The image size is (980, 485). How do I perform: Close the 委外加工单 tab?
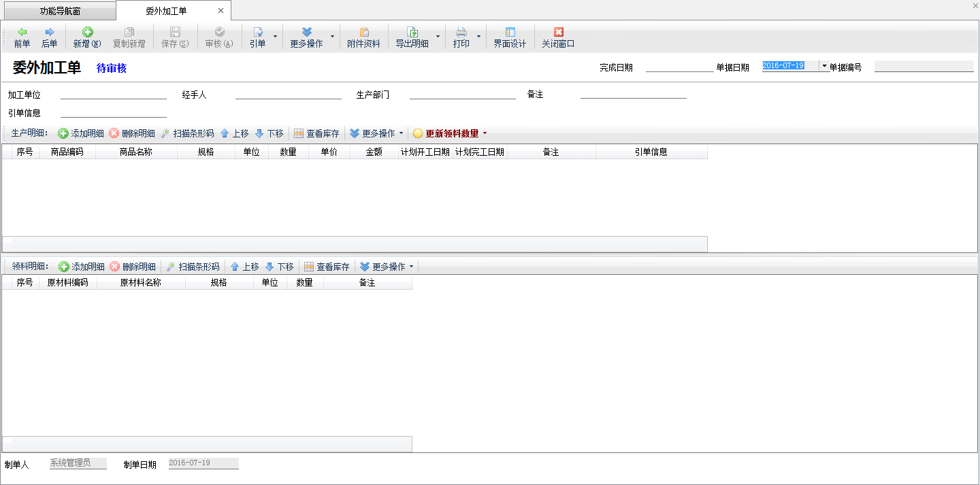pos(220,11)
